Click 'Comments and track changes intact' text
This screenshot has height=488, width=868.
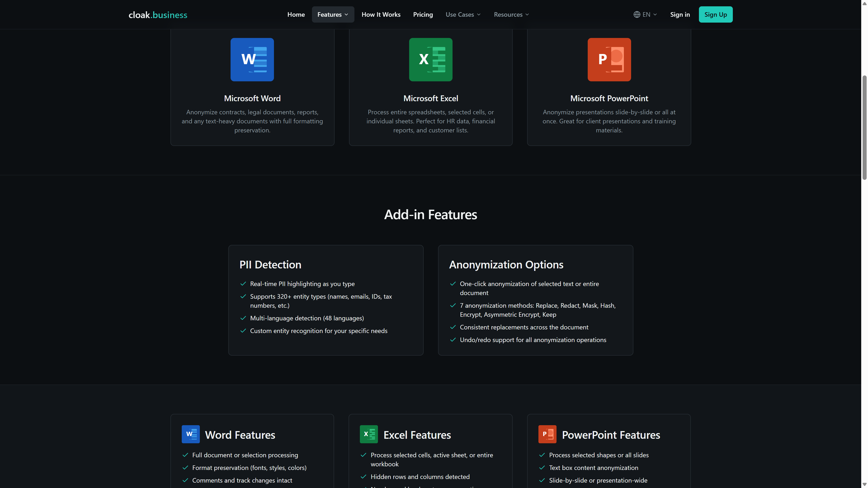tap(242, 480)
